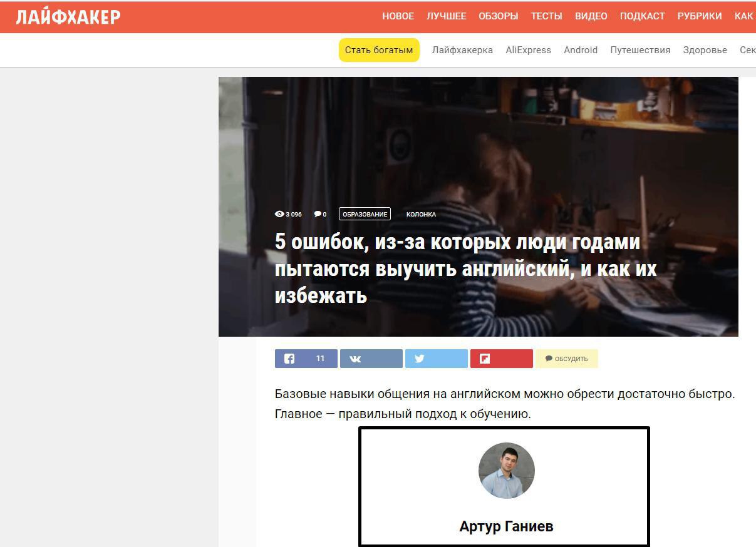
Task: Open the Здоровье topic link
Action: point(705,50)
